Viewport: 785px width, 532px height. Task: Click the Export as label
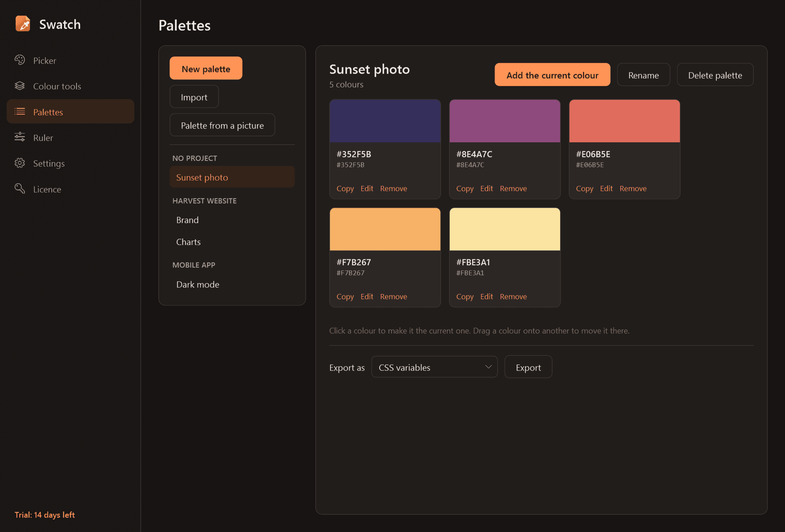coord(347,367)
